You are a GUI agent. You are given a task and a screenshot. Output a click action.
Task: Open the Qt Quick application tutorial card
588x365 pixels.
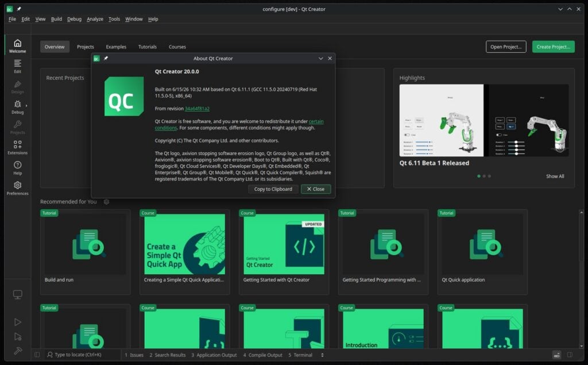pyautogui.click(x=482, y=252)
